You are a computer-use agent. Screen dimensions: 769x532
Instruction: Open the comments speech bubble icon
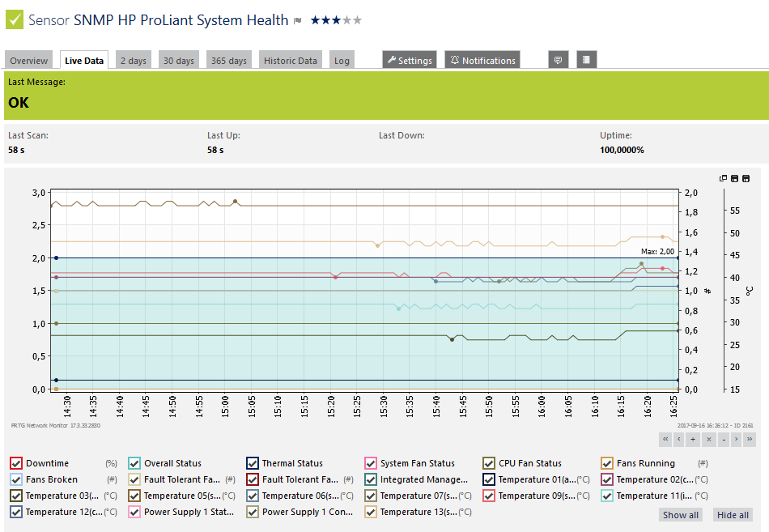pos(558,60)
